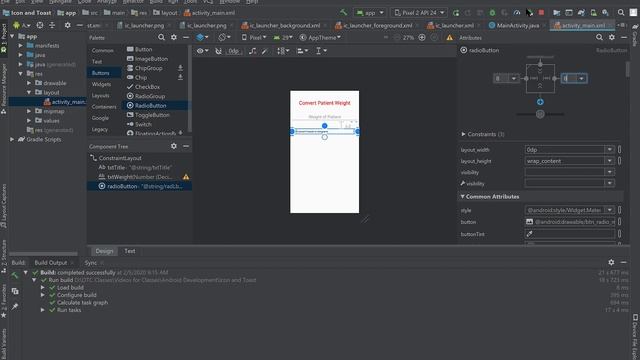
Task: Select radioButton in Component Tree
Action: 140,186
